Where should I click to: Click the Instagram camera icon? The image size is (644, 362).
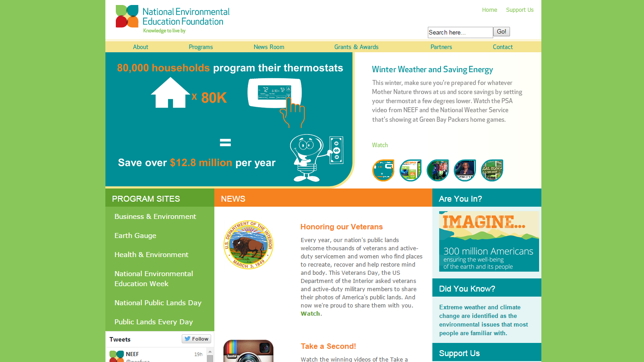248,351
